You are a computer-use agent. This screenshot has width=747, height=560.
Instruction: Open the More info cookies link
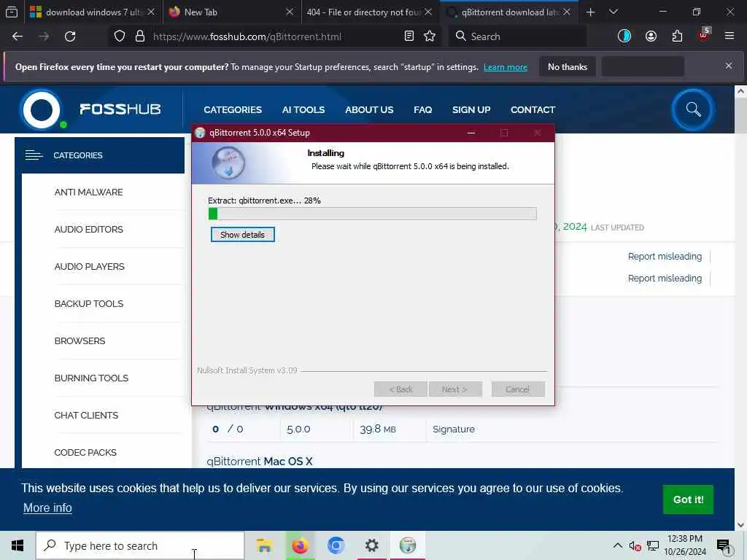(47, 507)
